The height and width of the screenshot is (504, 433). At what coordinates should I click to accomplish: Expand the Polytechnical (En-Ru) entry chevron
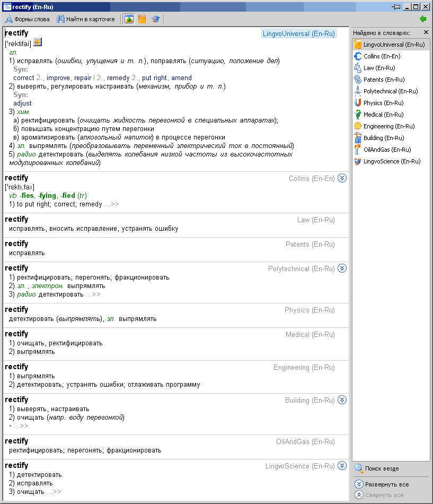tap(342, 268)
